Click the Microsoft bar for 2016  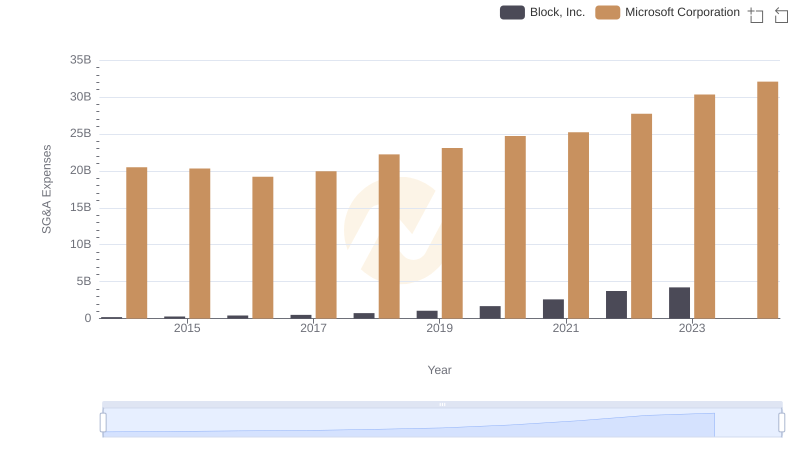click(263, 247)
